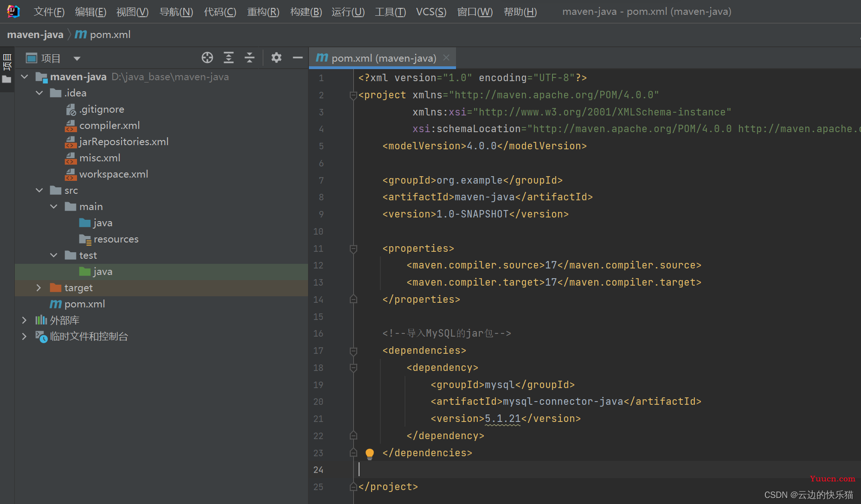Open the 视图(V) menu
This screenshot has height=504, width=861.
[x=132, y=12]
